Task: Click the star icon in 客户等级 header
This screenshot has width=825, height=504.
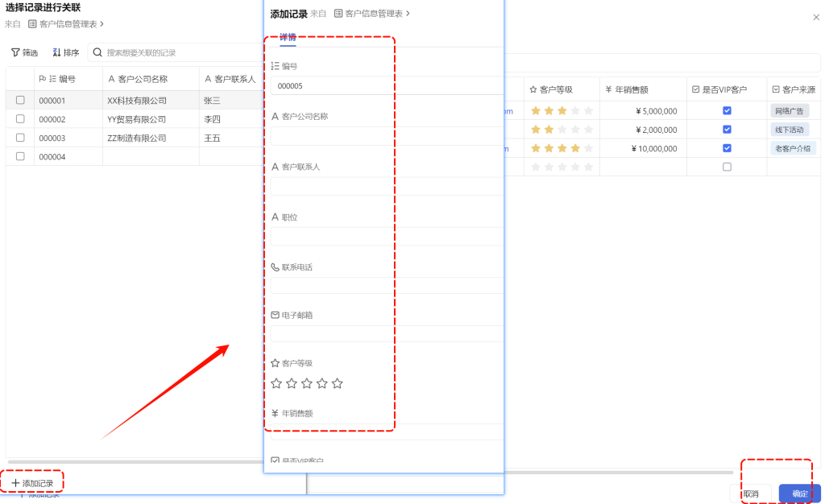Action: coord(533,89)
